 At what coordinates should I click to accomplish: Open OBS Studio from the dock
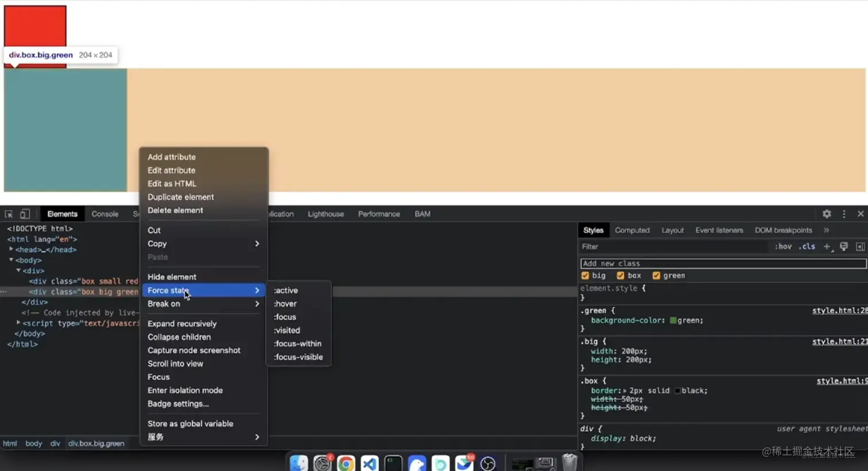pos(488,462)
